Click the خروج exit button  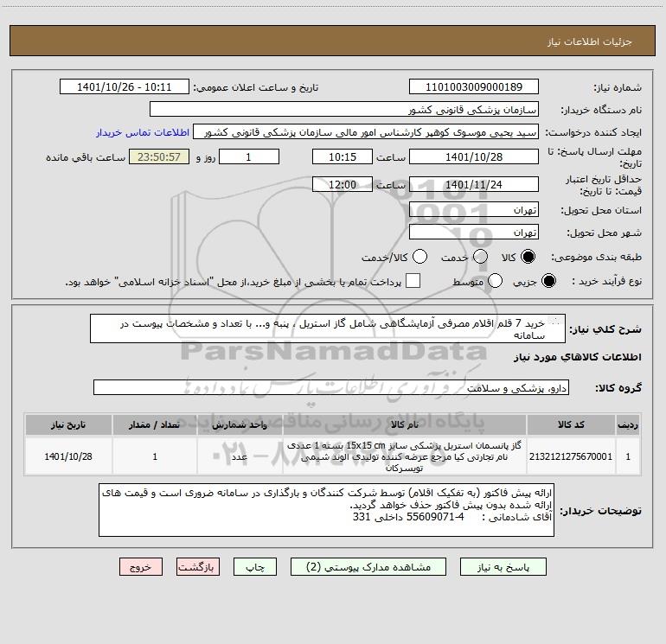pyautogui.click(x=141, y=567)
